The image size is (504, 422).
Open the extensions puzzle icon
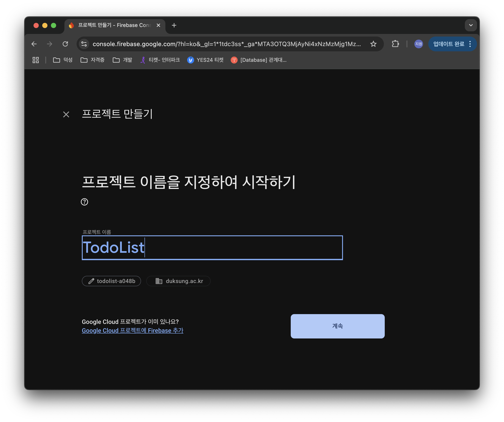click(x=395, y=44)
